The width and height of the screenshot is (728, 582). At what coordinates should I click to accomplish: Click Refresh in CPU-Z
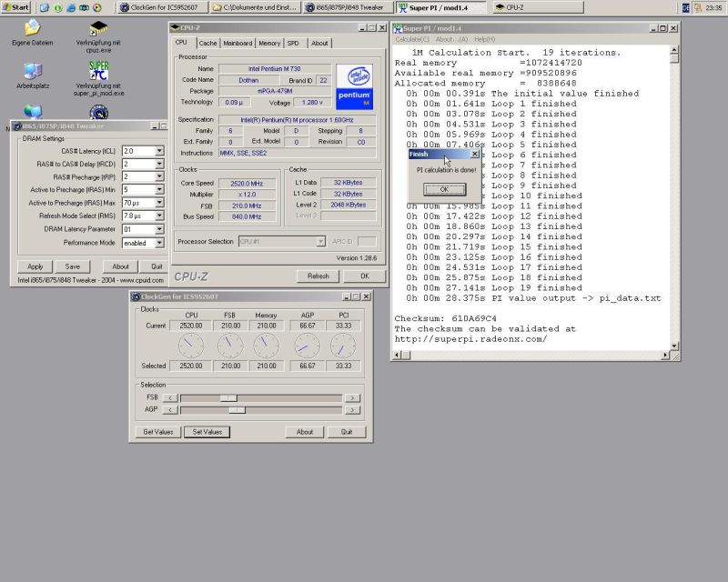pyautogui.click(x=318, y=276)
